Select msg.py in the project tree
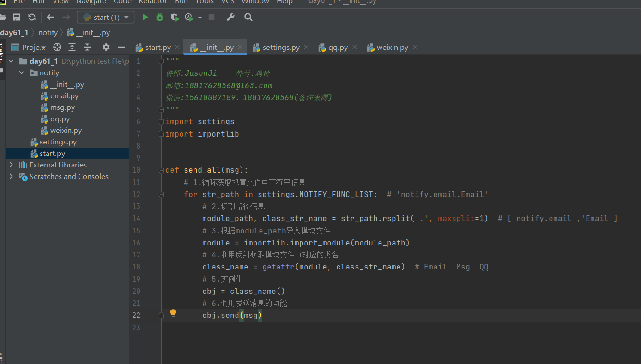The height and width of the screenshot is (364, 641). click(x=62, y=107)
